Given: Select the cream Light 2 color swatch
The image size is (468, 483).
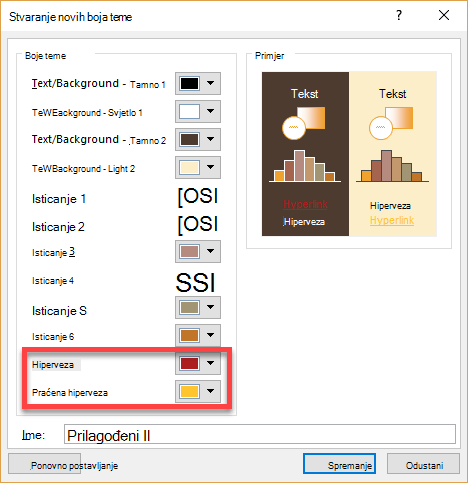Looking at the screenshot, I should point(189,167).
